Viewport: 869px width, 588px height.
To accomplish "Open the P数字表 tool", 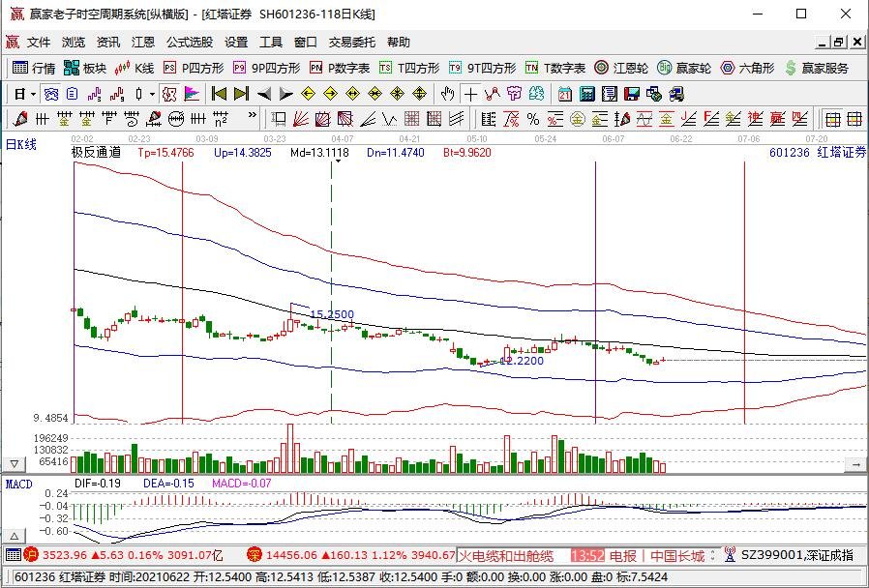I will tap(340, 68).
